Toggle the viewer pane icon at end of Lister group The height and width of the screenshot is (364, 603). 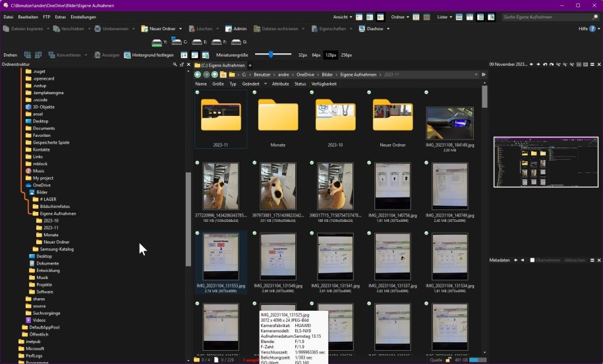coord(491,17)
